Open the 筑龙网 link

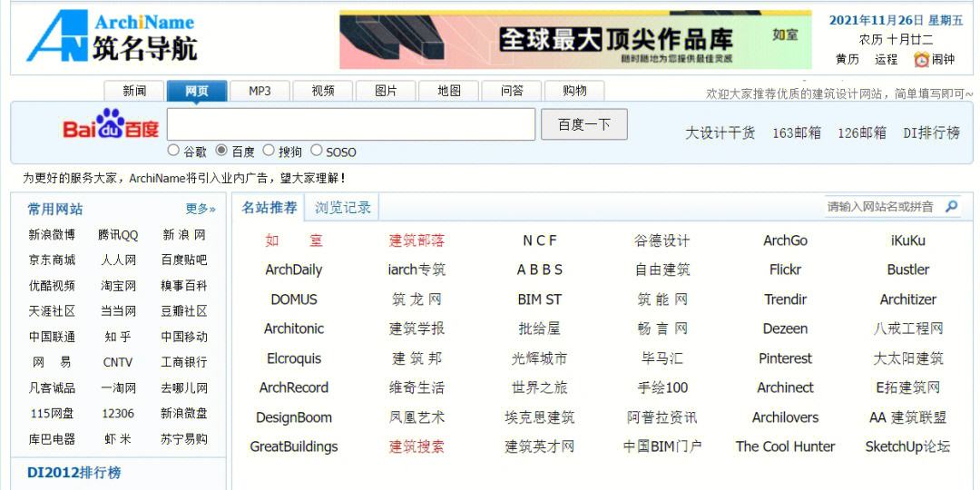(416, 299)
